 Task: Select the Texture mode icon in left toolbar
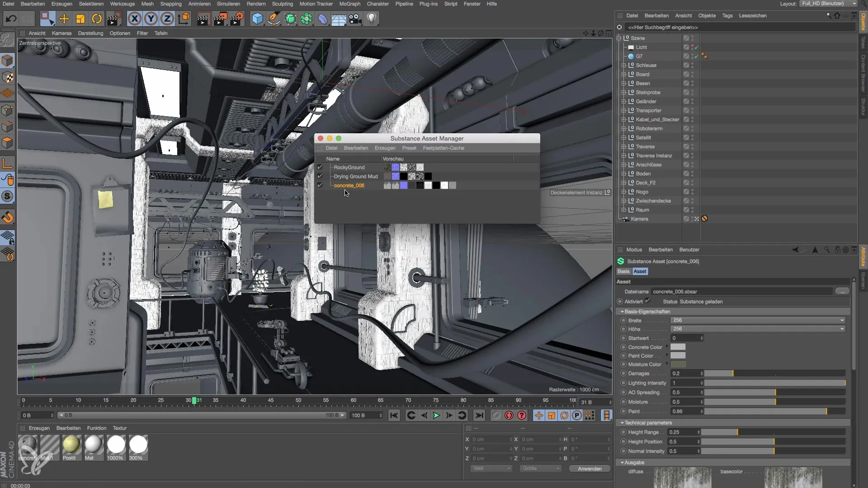[8, 77]
